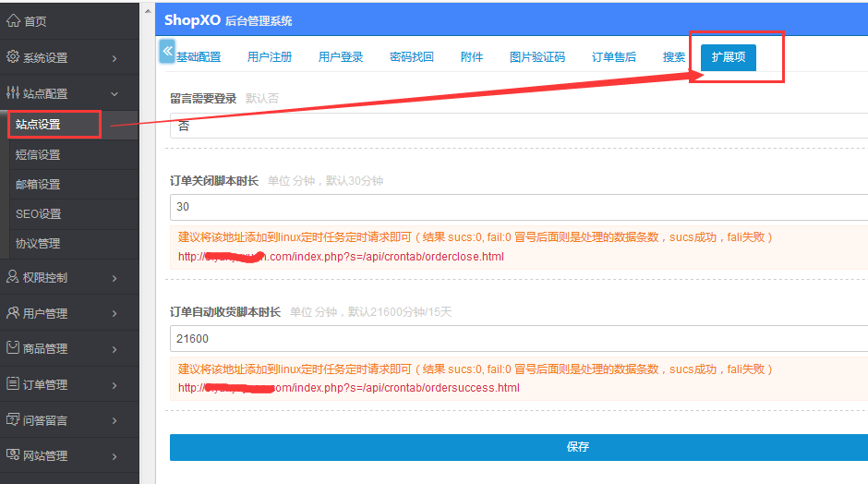Open the 留言需要登录 dropdown showing 否
868x484 pixels.
click(519, 126)
